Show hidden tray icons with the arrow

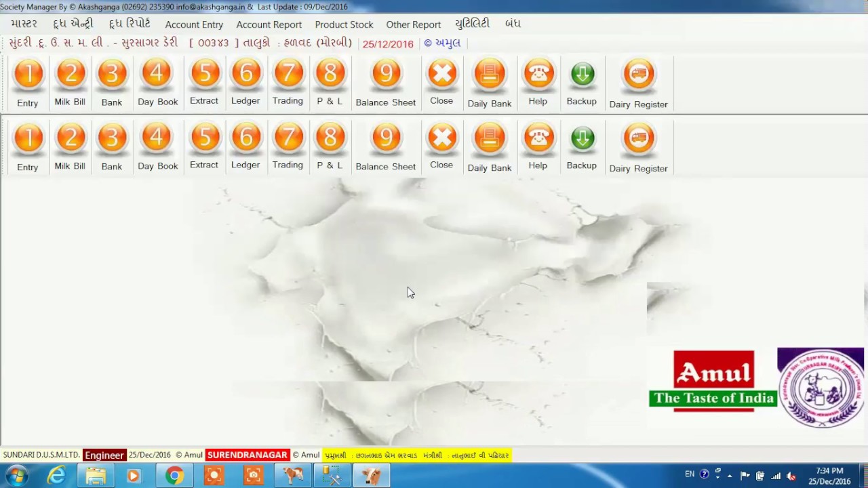point(730,475)
